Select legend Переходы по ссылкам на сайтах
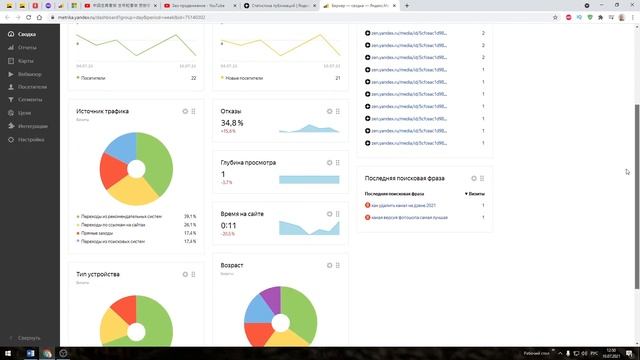 [113, 225]
